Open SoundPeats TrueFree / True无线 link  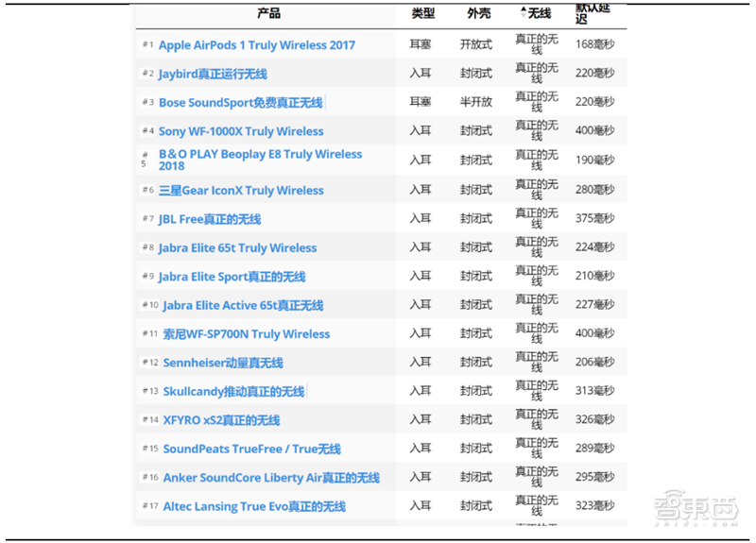252,450
